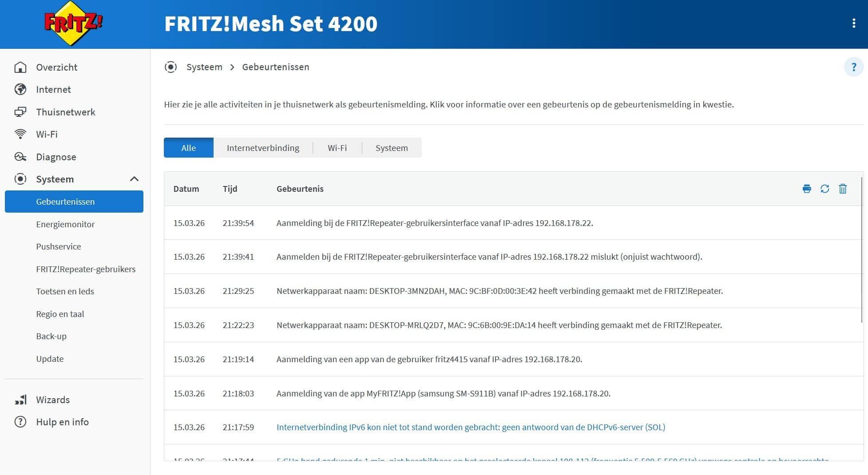
Task: Show only Systeem events tab
Action: (391, 148)
